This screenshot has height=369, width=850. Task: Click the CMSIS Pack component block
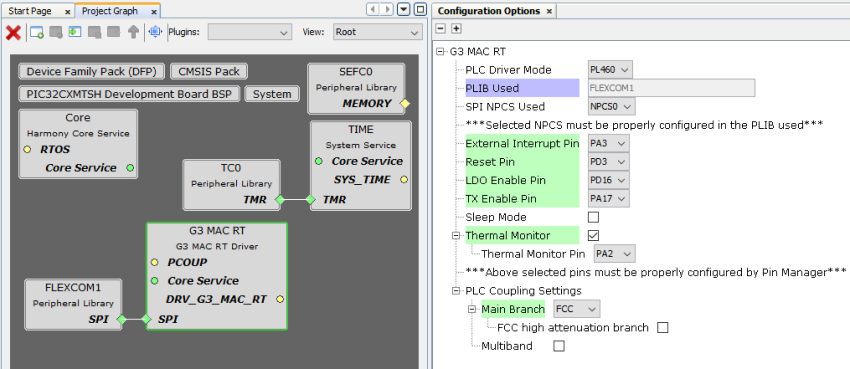pyautogui.click(x=209, y=72)
